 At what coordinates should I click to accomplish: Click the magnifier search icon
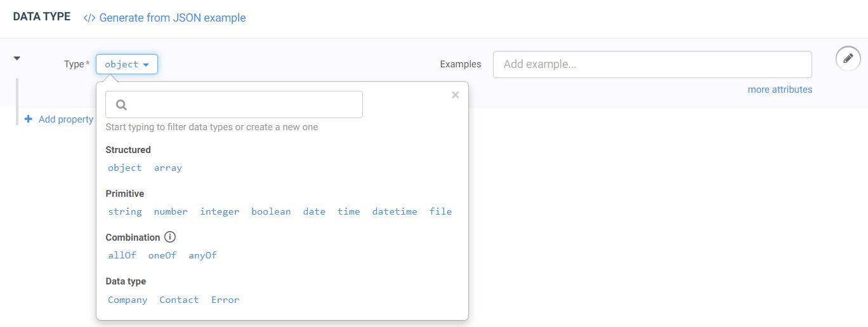click(x=122, y=105)
